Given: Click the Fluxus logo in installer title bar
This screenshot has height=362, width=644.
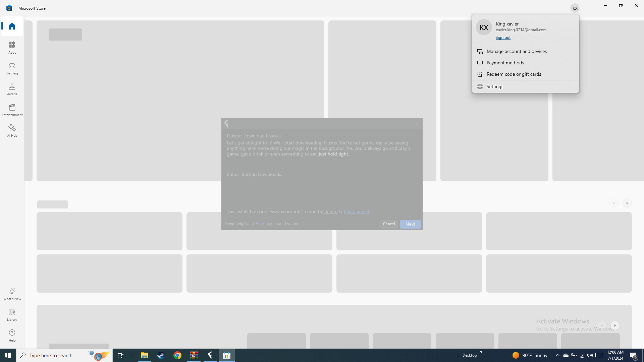Looking at the screenshot, I should click(226, 124).
